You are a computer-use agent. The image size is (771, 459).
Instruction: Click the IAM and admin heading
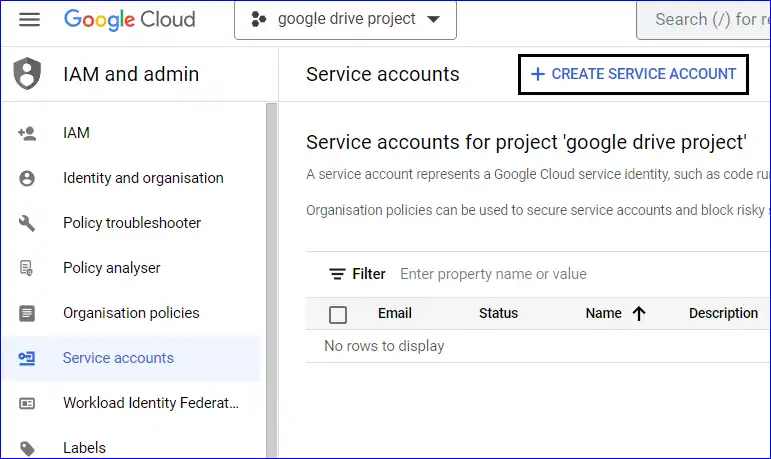click(131, 74)
